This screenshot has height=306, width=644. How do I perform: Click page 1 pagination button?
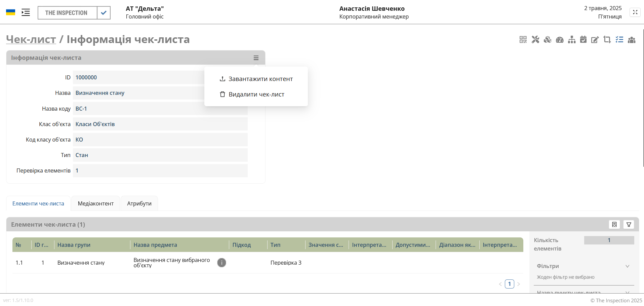[x=509, y=284]
